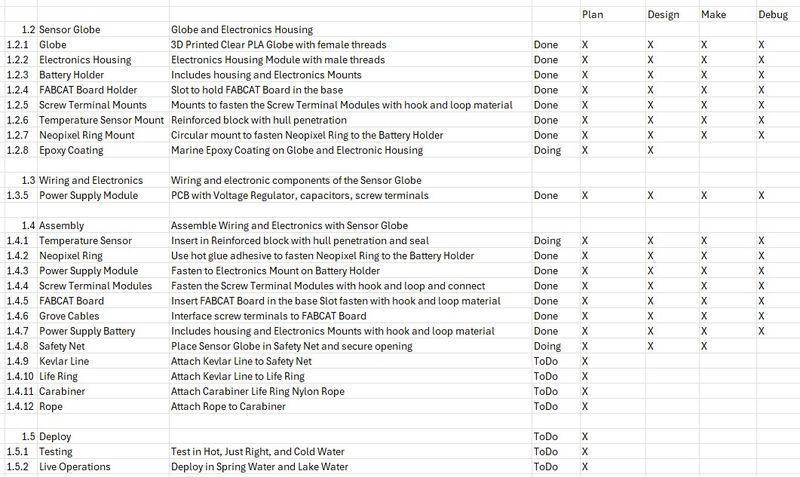Select the 'Deploy' section title cell
Image resolution: width=800 pixels, height=477 pixels.
(x=55, y=437)
